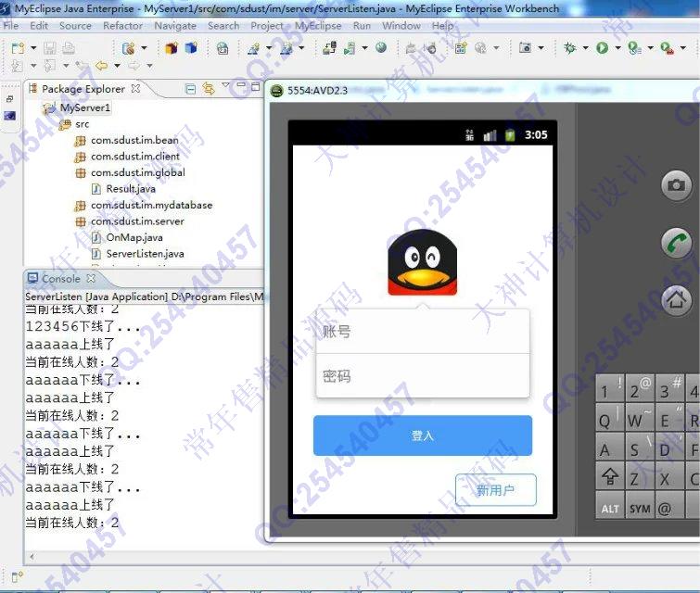Click the Save toolbar icon
Screen dimensions: 700x593
(x=49, y=48)
